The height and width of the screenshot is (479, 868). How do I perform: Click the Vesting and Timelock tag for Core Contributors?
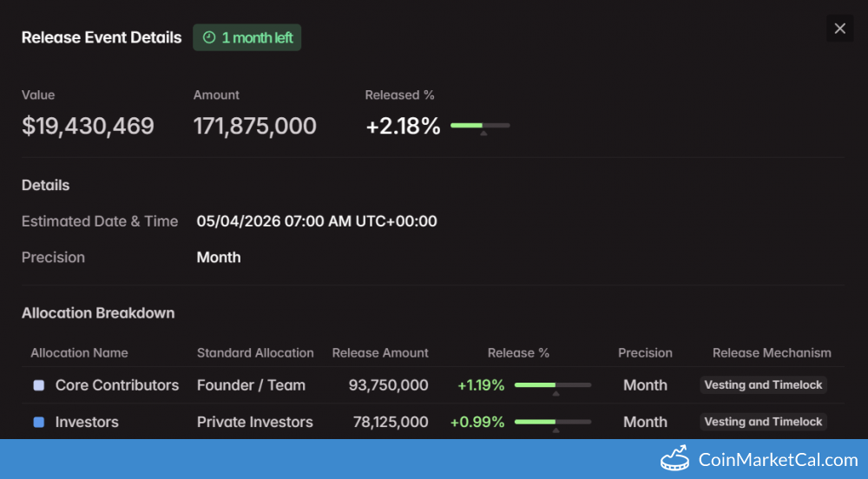[x=763, y=385]
